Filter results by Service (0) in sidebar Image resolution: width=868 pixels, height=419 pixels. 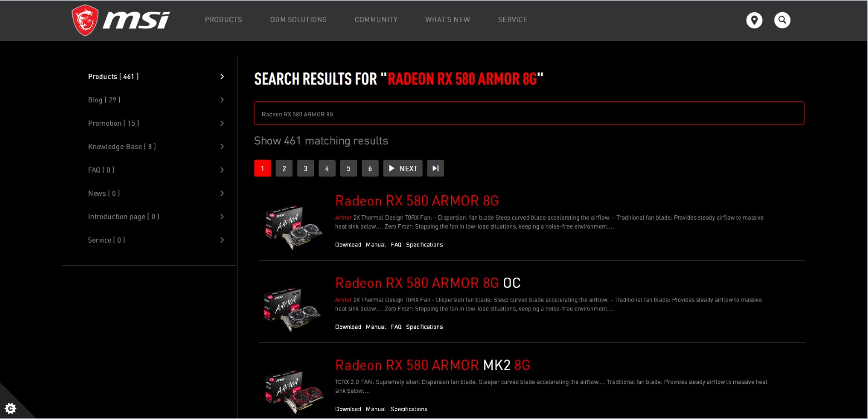pyautogui.click(x=106, y=240)
